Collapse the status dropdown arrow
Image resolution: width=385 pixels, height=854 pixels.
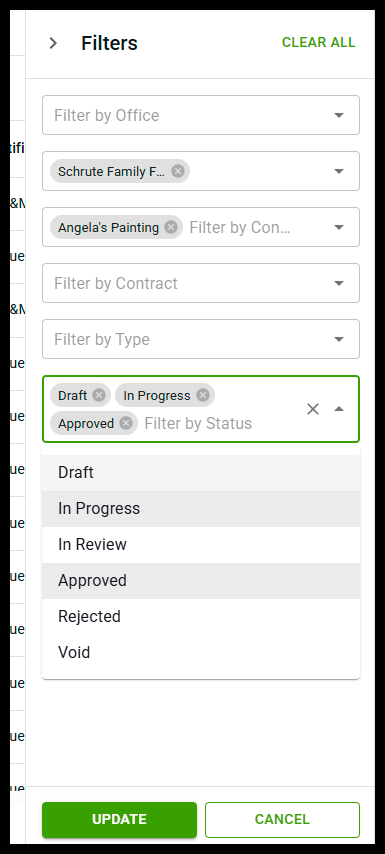pyautogui.click(x=339, y=409)
